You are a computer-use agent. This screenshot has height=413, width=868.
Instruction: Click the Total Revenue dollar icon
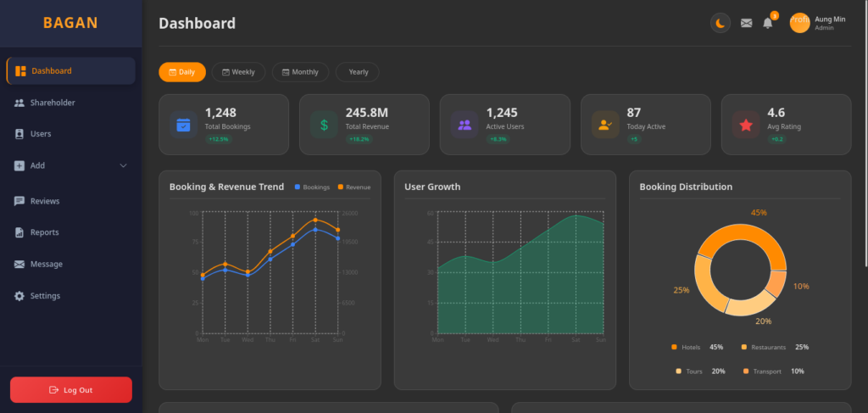324,125
